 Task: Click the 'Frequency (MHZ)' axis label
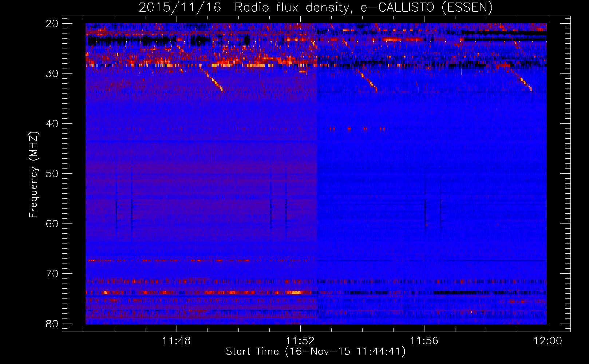33,175
